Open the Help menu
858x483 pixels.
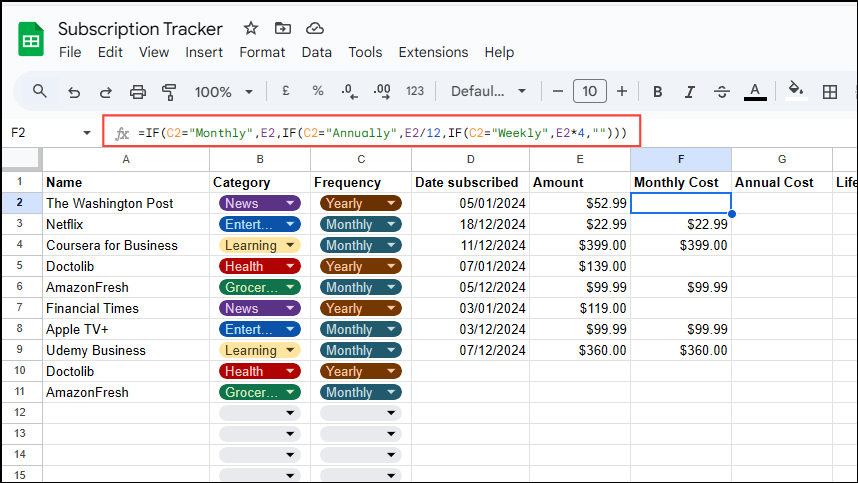point(499,52)
